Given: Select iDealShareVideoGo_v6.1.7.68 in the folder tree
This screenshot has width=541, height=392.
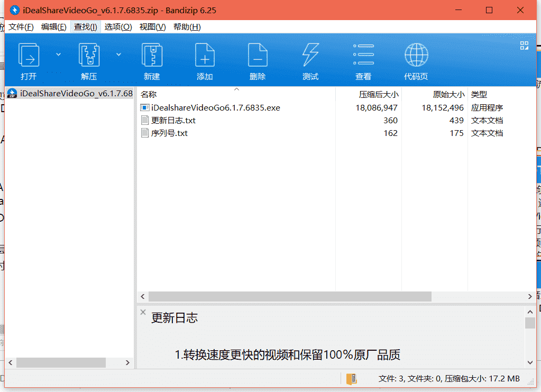Looking at the screenshot, I should pos(76,94).
